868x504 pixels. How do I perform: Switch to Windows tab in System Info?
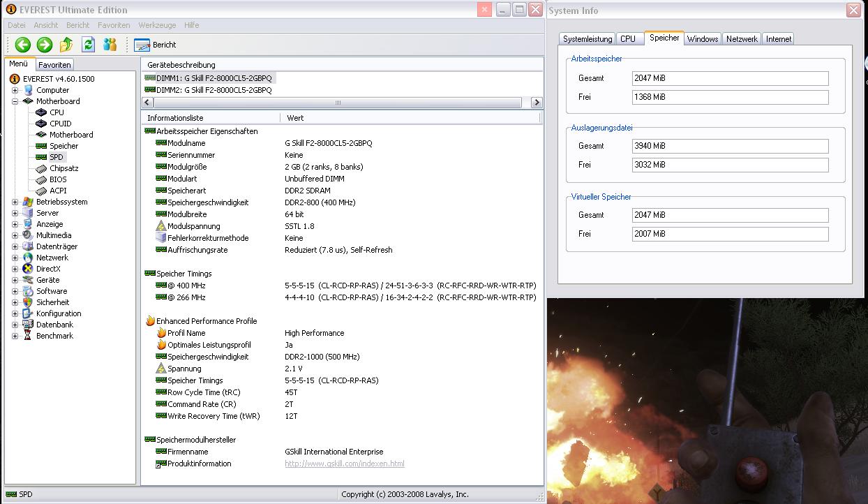point(703,39)
